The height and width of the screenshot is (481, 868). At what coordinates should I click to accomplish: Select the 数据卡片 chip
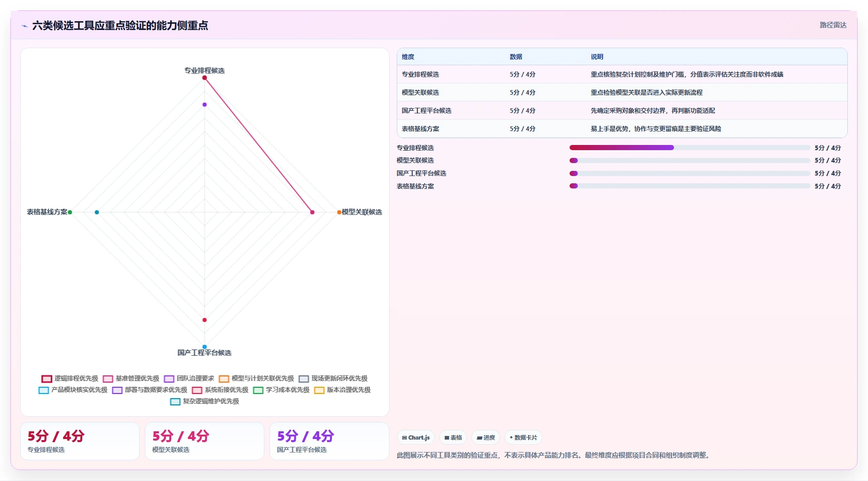click(523, 438)
